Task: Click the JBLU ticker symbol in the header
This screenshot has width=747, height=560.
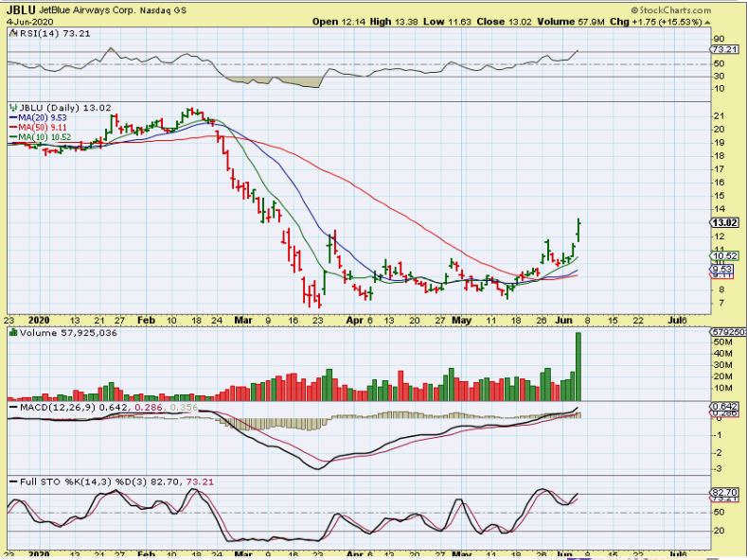Action: (x=20, y=10)
